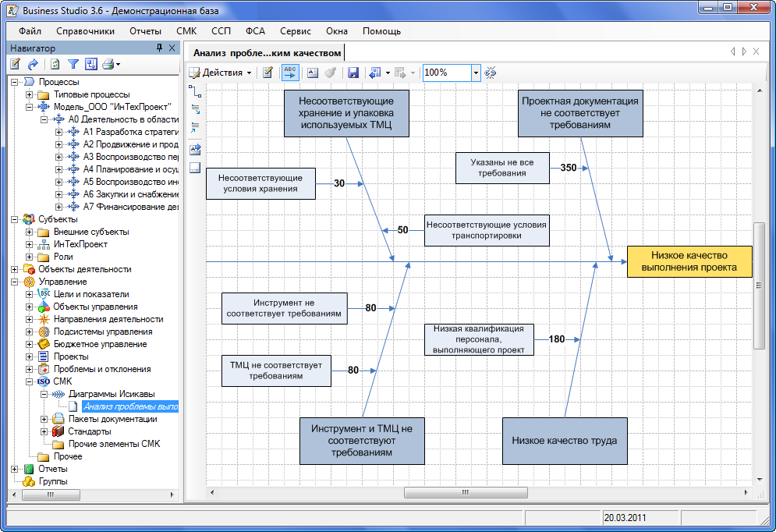Viewport: 776px width, 532px height.
Task: Click the diagram vertical scrollbar thumb
Action: click(x=759, y=286)
